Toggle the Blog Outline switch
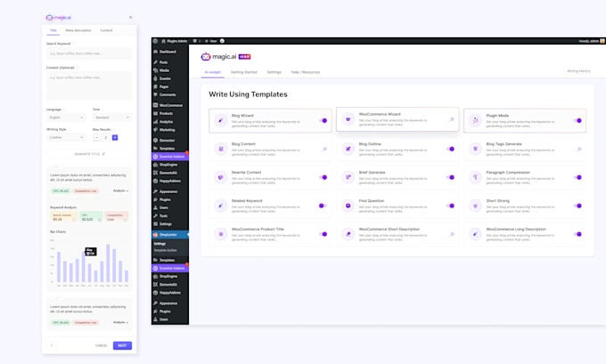This screenshot has width=606, height=364. click(x=450, y=149)
